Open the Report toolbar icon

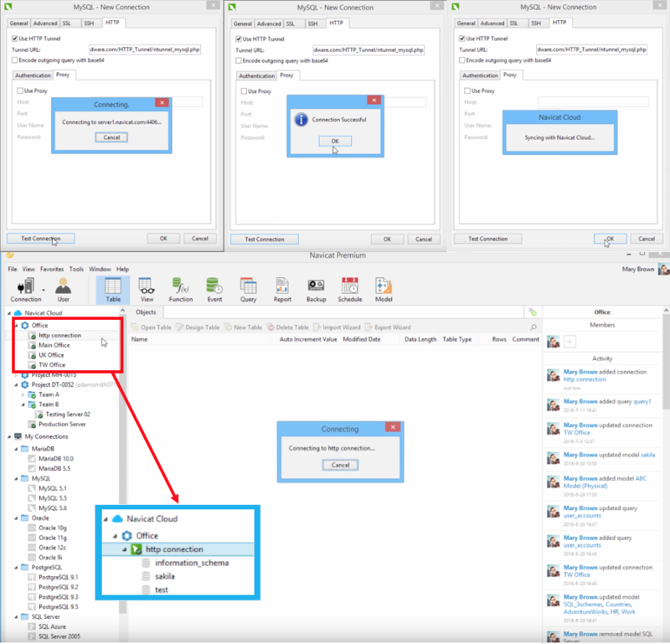pos(282,290)
